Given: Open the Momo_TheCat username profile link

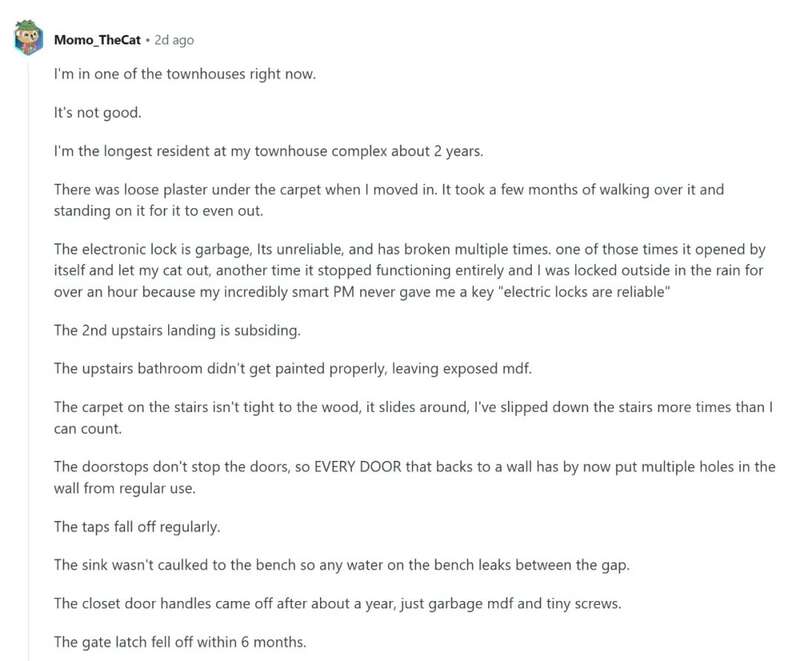Looking at the screenshot, I should pos(97,40).
